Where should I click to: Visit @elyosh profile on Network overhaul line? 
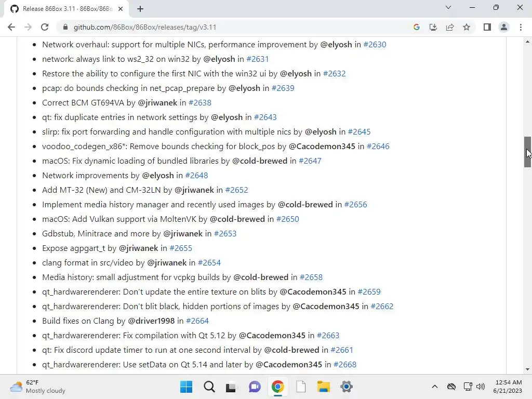[x=336, y=45]
